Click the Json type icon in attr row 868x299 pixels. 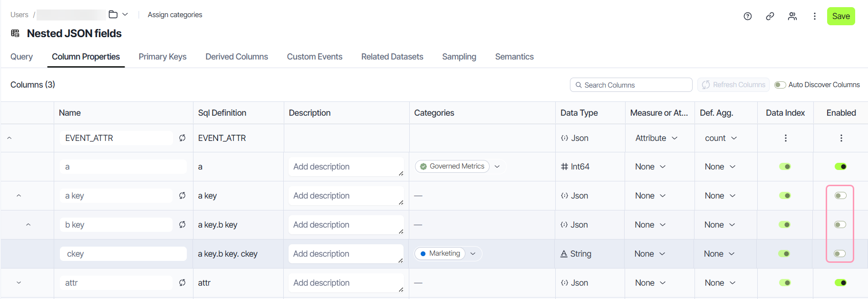564,283
